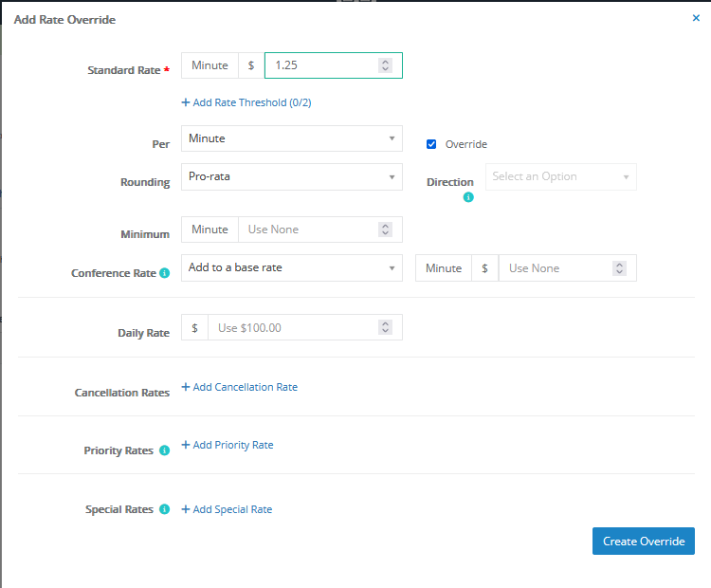Click the Add Cancellation Rate link
This screenshot has width=711, height=588.
(240, 387)
